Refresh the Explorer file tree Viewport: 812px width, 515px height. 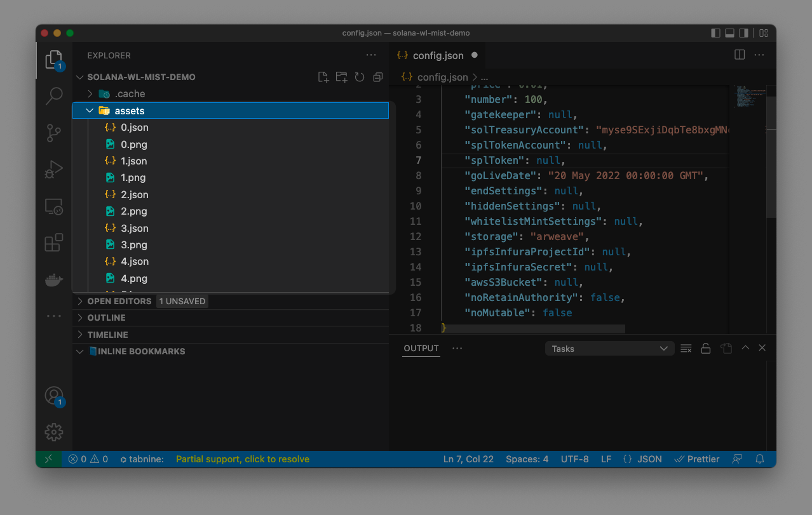click(x=360, y=77)
